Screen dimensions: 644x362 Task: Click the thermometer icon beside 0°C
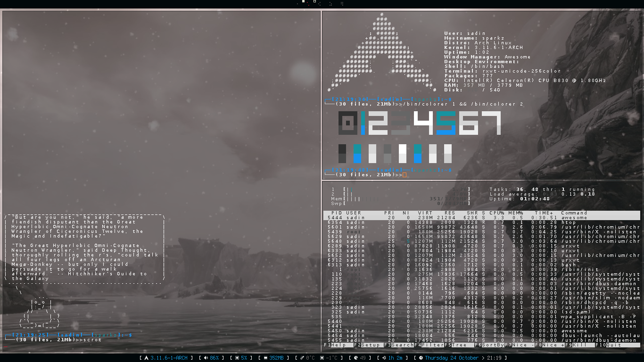[302, 358]
